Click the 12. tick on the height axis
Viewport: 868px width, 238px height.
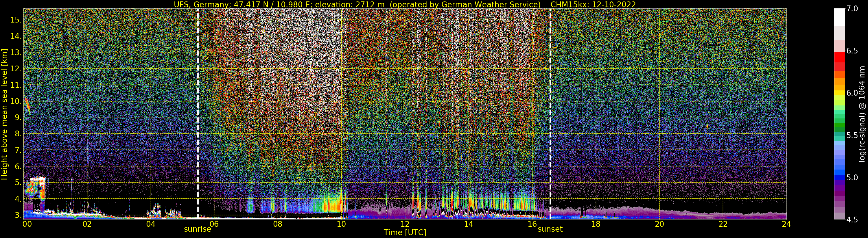(16, 69)
